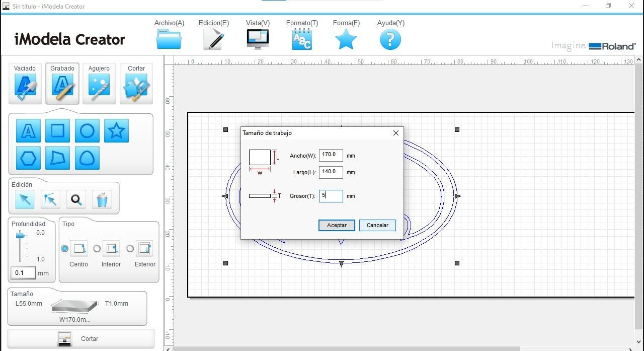This screenshot has width=644, height=351.
Task: Pick the Cortar cutting tool icon
Action: pos(136,84)
